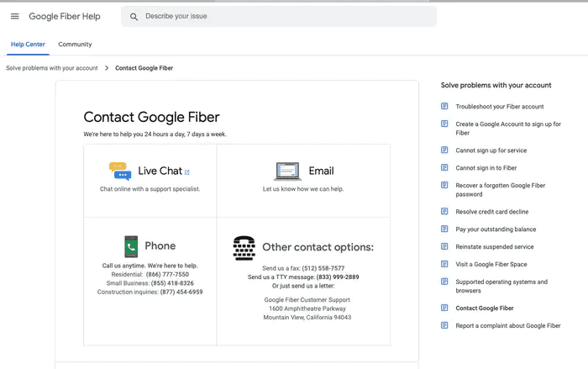Click the Email laptop icon
This screenshot has height=369, width=588.
point(287,171)
